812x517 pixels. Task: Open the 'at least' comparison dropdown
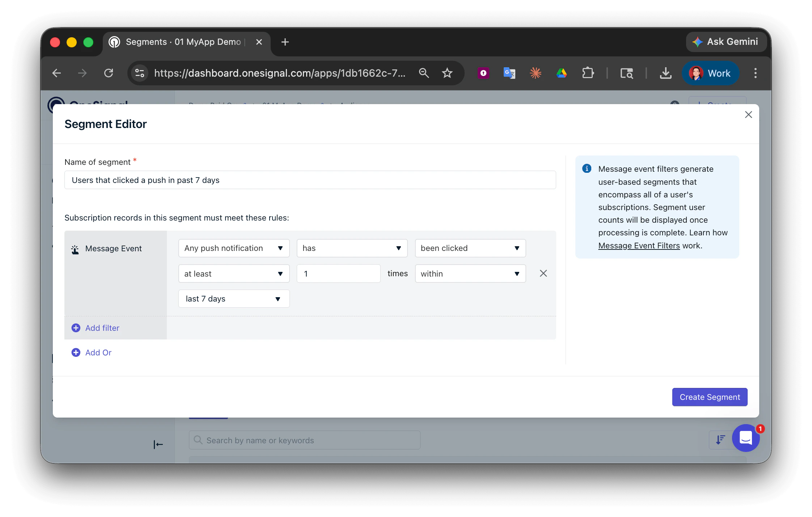click(x=234, y=274)
